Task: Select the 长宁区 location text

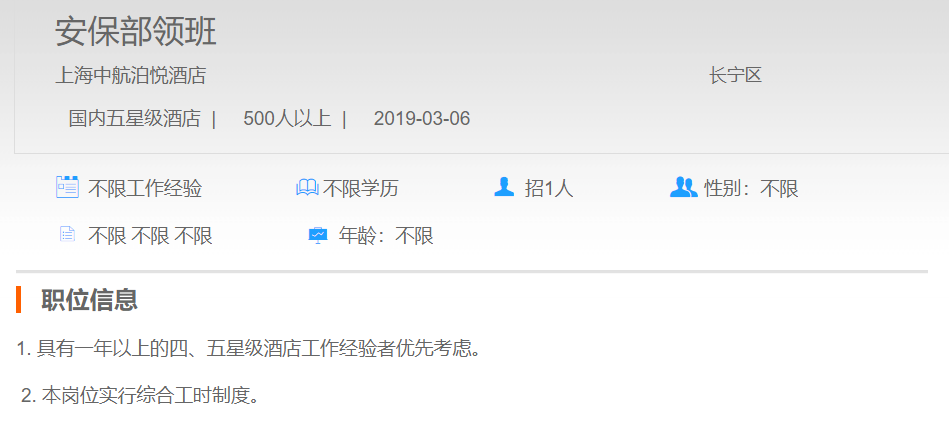Action: click(x=735, y=76)
